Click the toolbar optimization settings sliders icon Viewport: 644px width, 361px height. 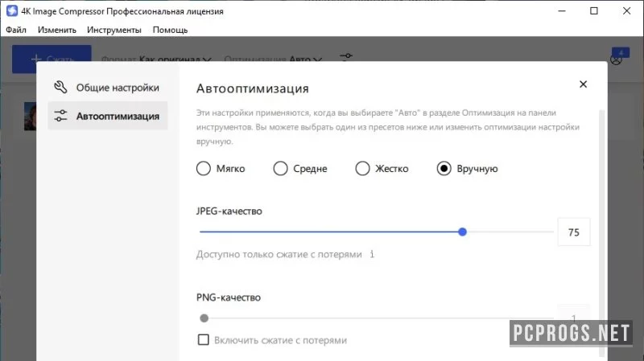click(x=346, y=56)
